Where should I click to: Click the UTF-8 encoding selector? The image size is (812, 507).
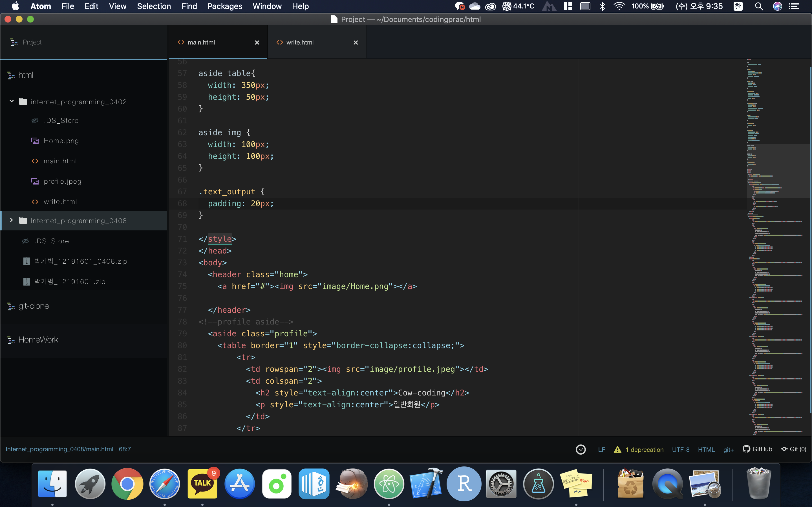click(x=680, y=449)
